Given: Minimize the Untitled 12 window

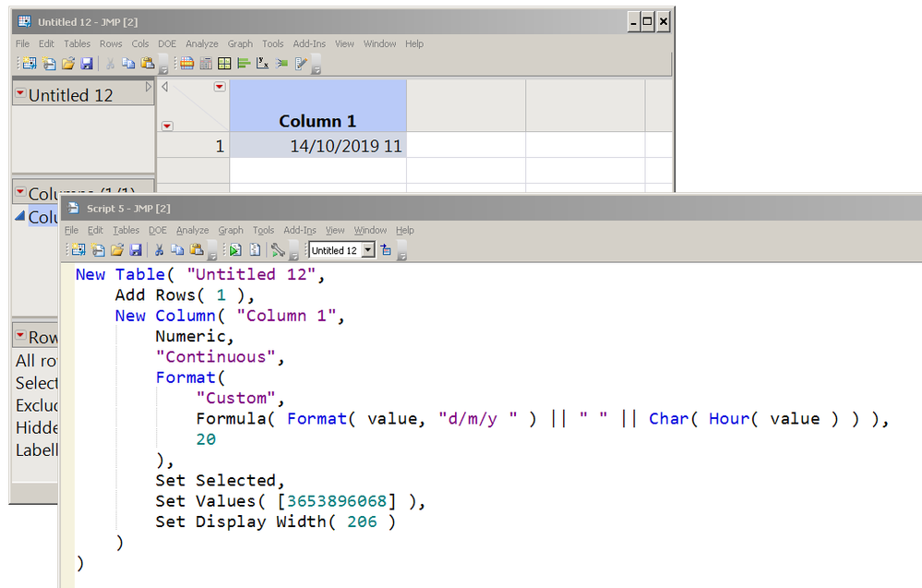Looking at the screenshot, I should click(634, 22).
